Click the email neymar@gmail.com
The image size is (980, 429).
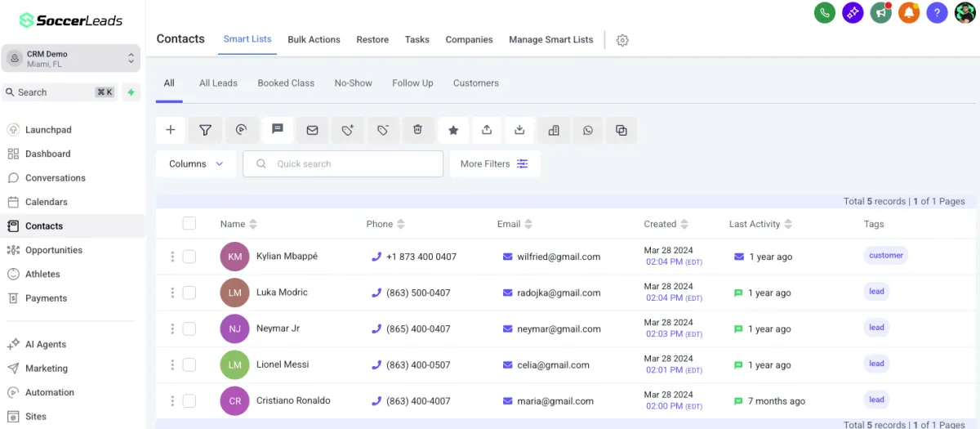(559, 329)
